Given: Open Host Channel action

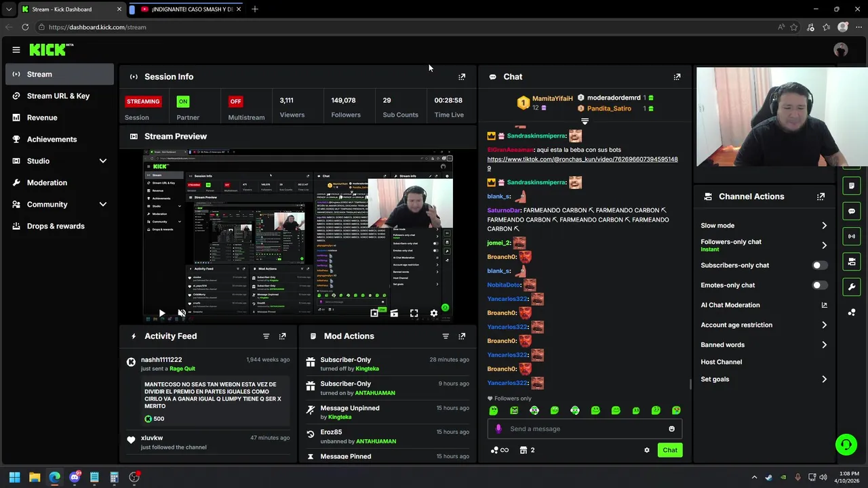Looking at the screenshot, I should (x=721, y=362).
